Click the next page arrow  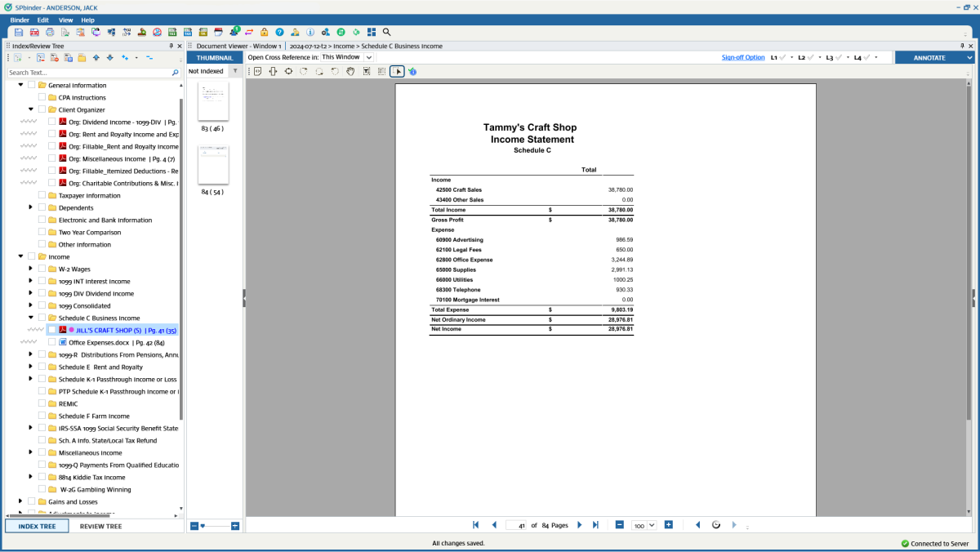tap(580, 525)
